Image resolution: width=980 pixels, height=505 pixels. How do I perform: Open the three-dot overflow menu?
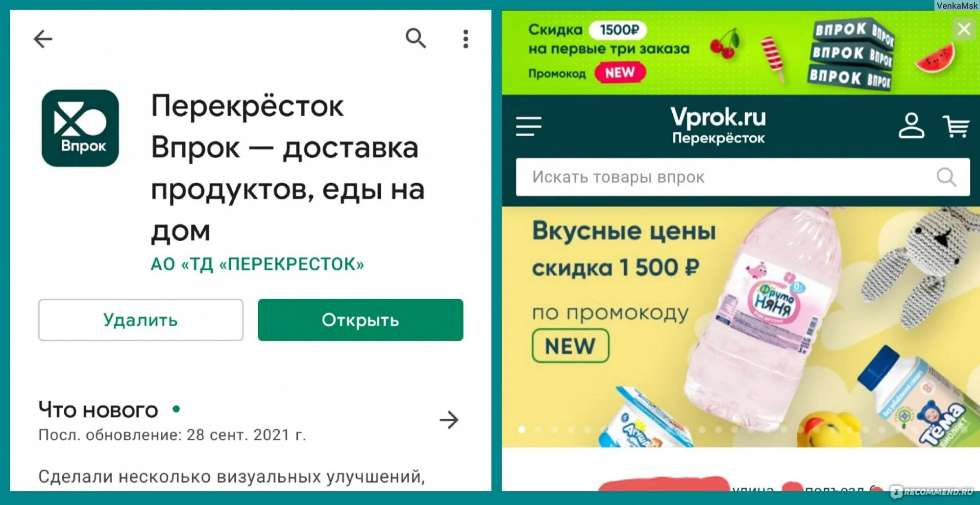click(x=465, y=39)
